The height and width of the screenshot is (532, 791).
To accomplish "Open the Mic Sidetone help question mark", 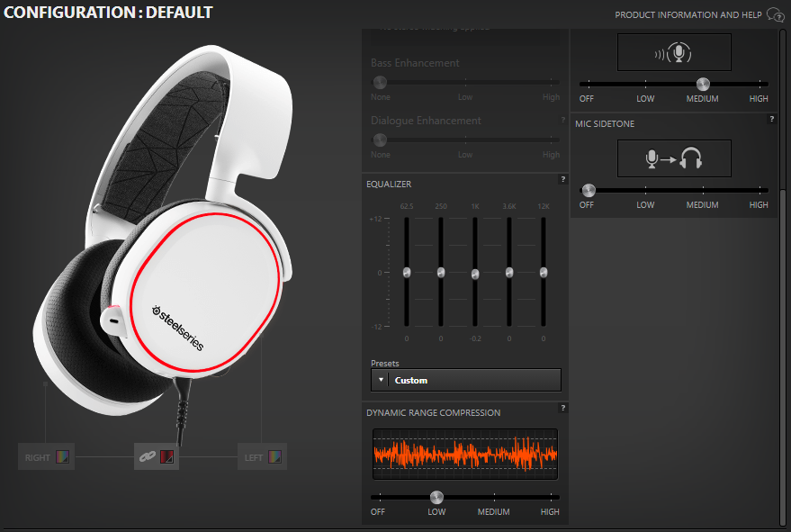I will click(x=771, y=119).
